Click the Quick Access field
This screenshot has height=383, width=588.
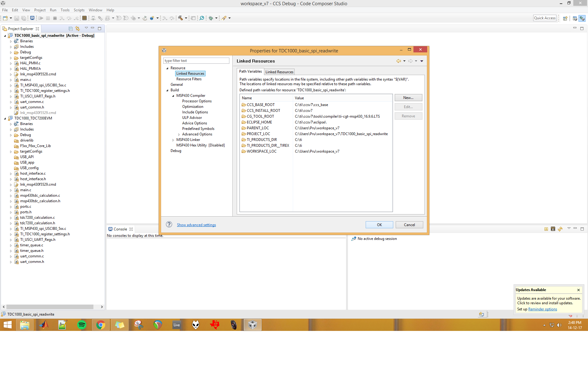pyautogui.click(x=545, y=18)
